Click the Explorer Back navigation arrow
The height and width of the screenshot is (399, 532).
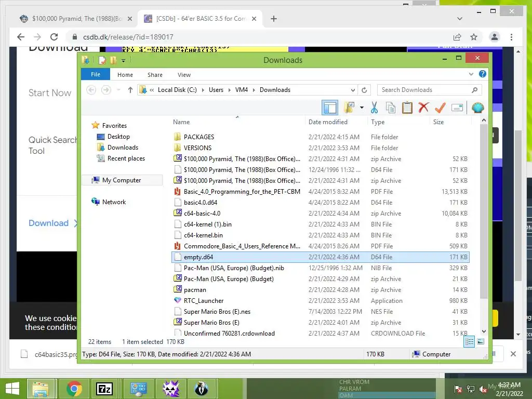[x=91, y=90]
